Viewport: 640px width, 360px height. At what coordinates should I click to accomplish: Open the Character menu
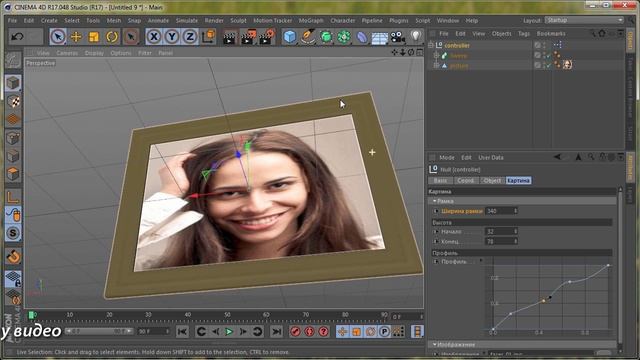click(x=342, y=20)
